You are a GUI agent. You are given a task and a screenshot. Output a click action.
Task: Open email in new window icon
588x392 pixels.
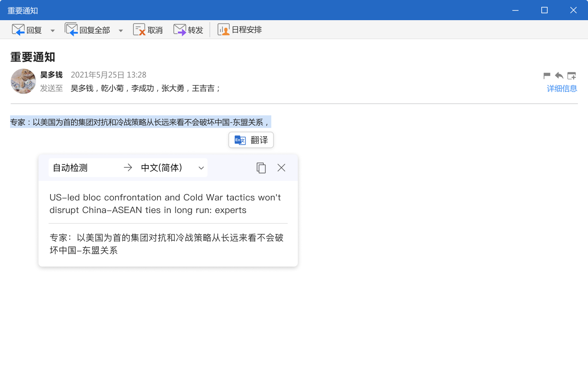click(572, 76)
